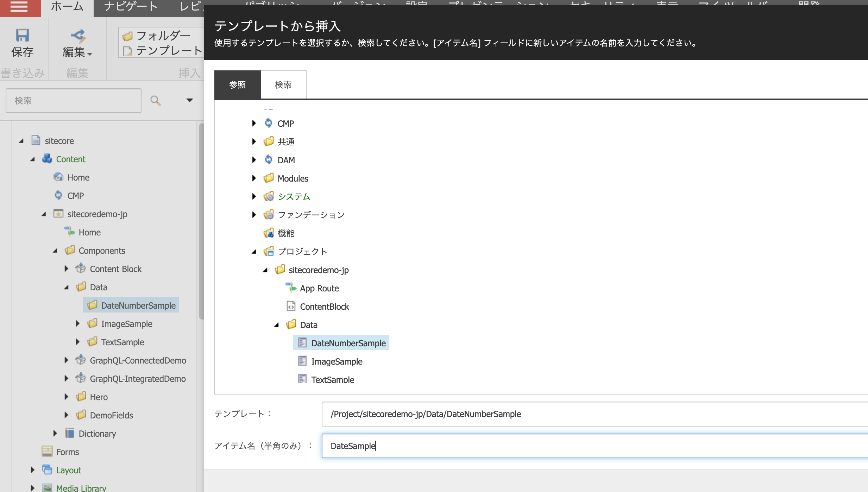Image resolution: width=868 pixels, height=492 pixels.
Task: Select TextSample folder in left tree
Action: (122, 342)
